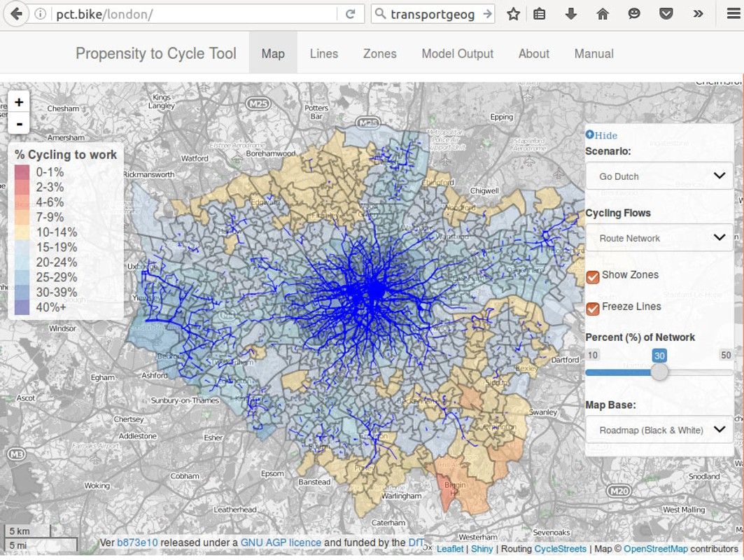
Task: Submit the search with the arrow icon
Action: pyautogui.click(x=487, y=14)
